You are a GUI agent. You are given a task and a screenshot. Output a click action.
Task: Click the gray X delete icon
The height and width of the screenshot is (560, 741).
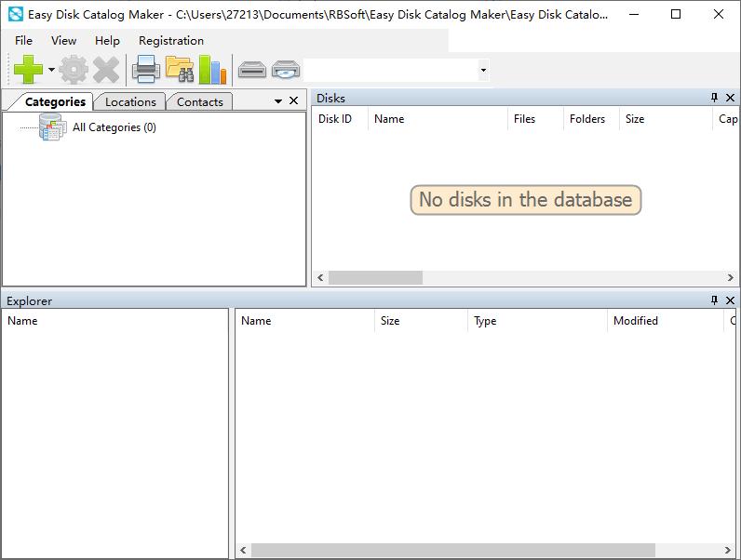click(x=106, y=70)
